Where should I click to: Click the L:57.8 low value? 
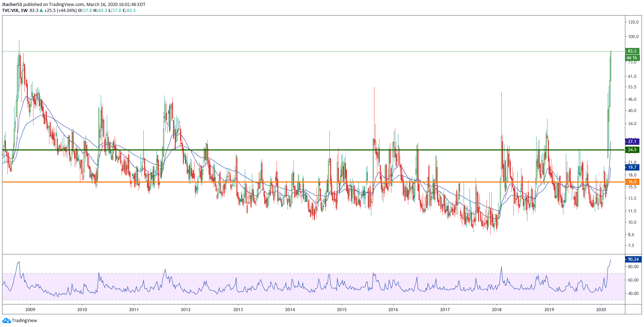click(114, 11)
